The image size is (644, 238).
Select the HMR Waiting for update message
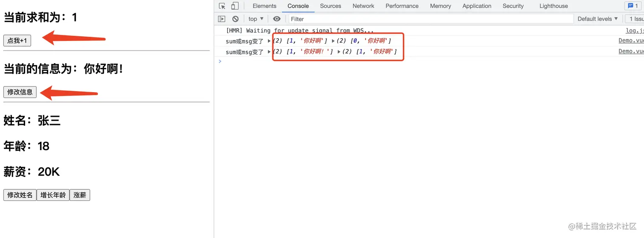[x=300, y=30]
